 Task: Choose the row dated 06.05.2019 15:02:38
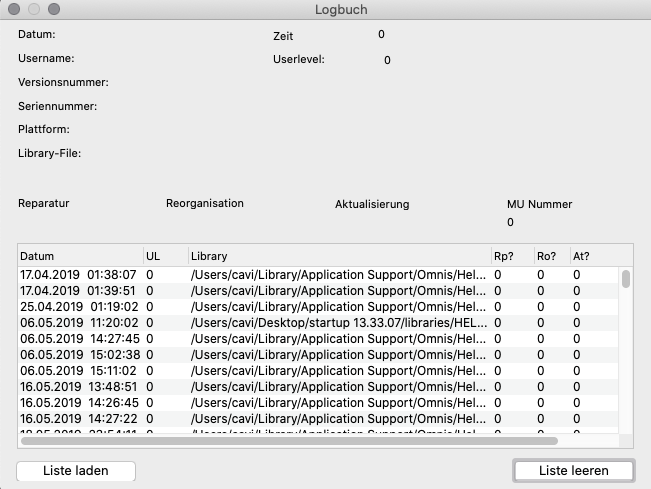(x=250, y=355)
